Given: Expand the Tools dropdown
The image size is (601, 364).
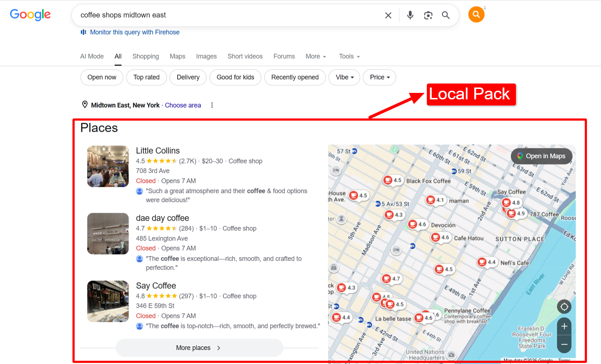Looking at the screenshot, I should tap(349, 56).
